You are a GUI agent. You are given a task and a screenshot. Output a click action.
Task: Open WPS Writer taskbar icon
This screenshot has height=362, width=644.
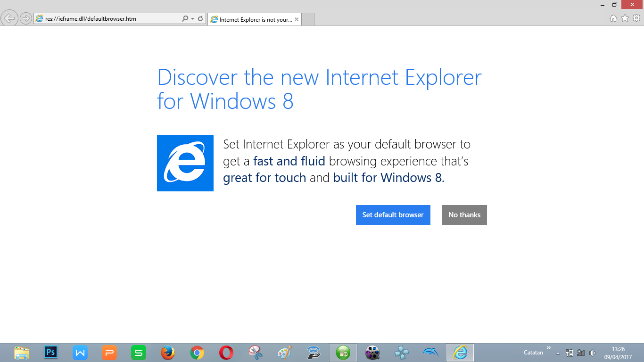80,353
